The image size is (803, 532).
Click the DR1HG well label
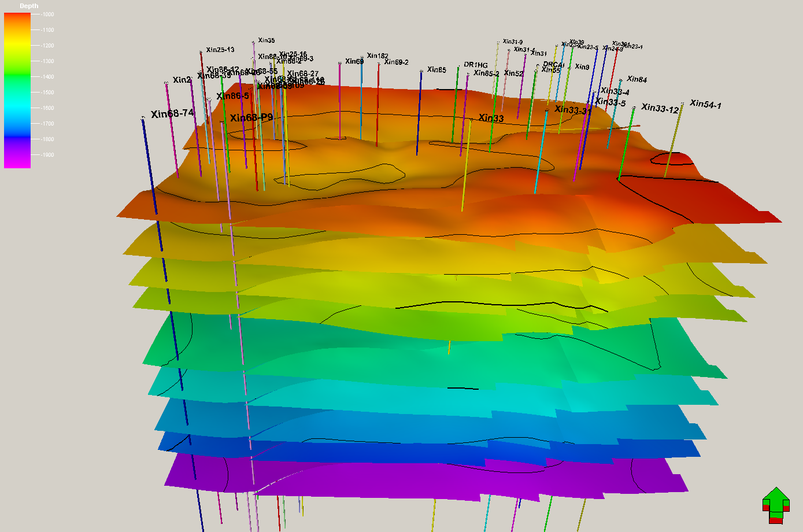click(476, 65)
